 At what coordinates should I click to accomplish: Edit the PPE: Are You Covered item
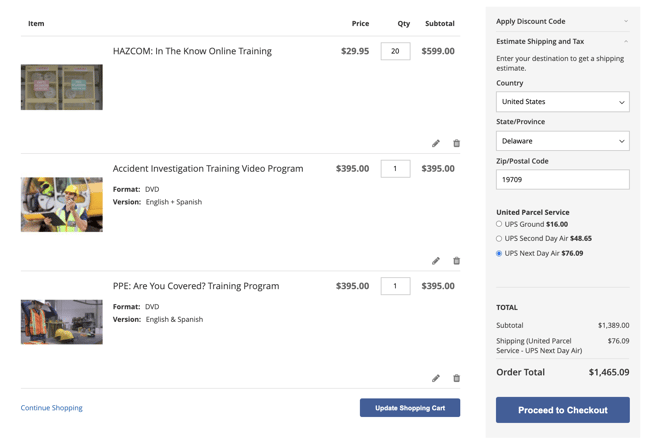point(436,379)
